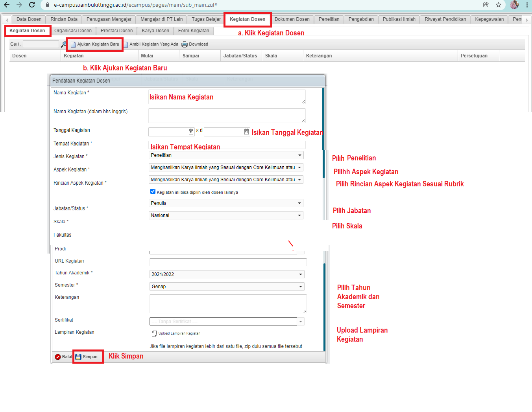Switch to the Penelitian tab
Viewport: 532px width, 412px height.
[329, 19]
